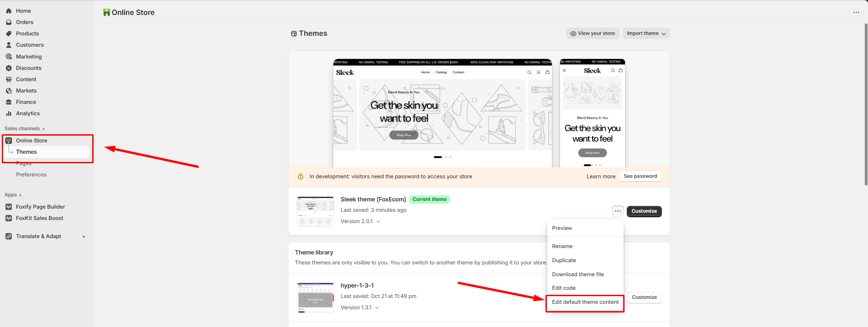
Task: Click the FoxKit Sales Boost app icon
Action: 9,218
